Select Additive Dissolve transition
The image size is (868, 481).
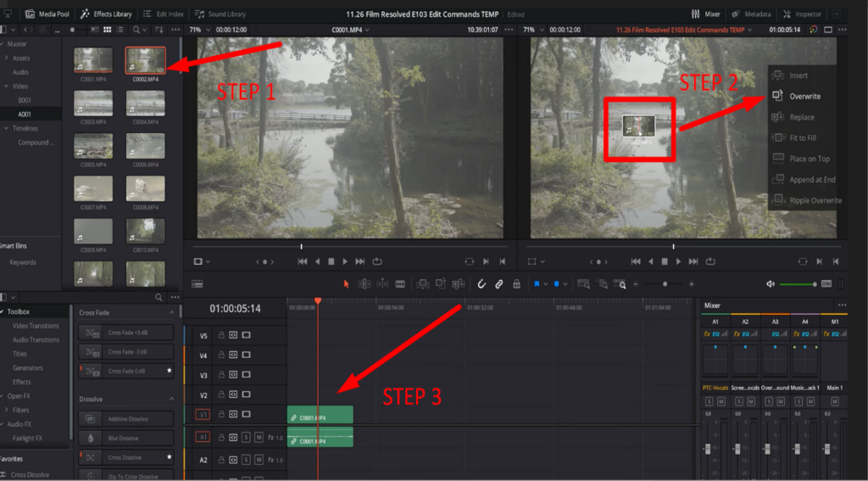126,419
